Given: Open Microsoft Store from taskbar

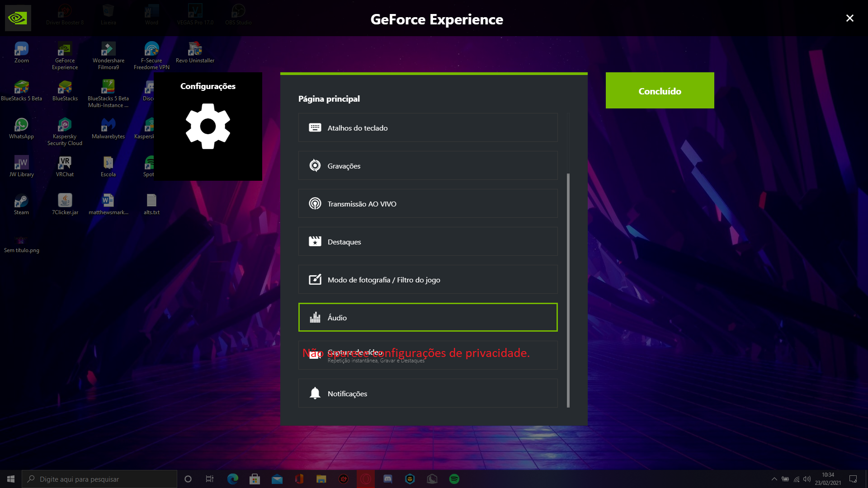Looking at the screenshot, I should (x=255, y=479).
